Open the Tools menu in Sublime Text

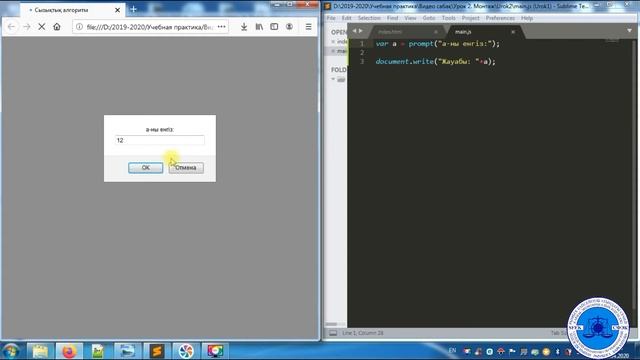pyautogui.click(x=449, y=18)
